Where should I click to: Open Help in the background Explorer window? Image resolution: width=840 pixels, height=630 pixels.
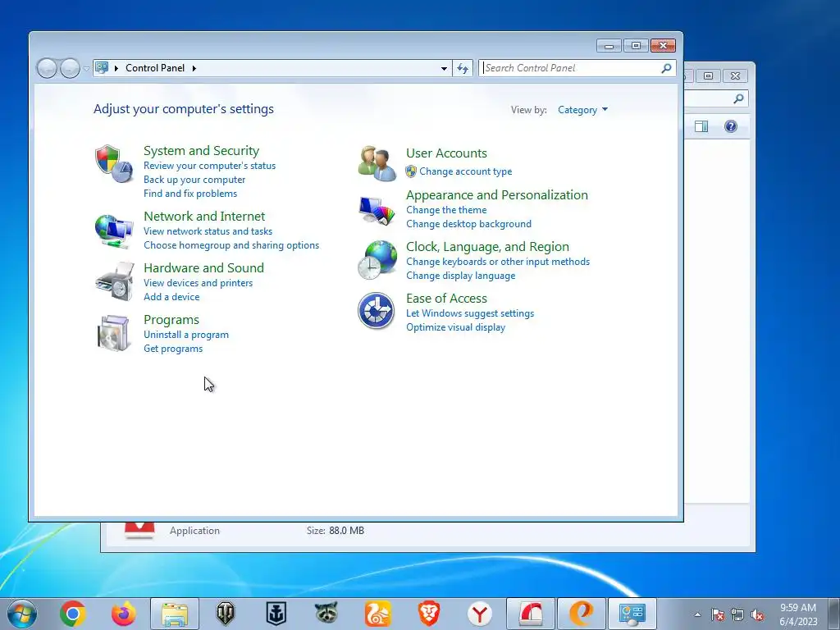click(x=731, y=126)
